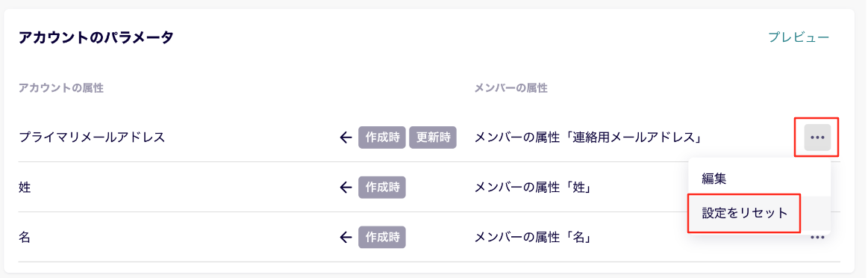Click メンバーの属性「姓」 mapping text

coord(534,188)
